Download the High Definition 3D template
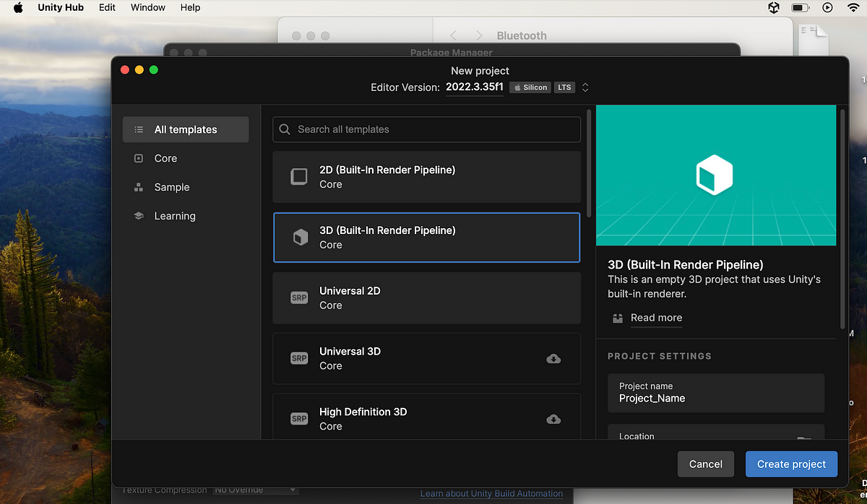Screen dimensions: 867x504 553,420
